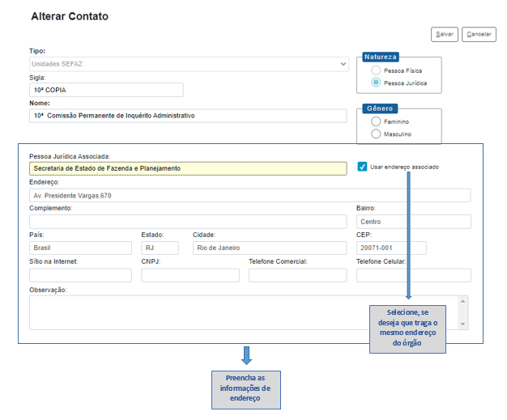Screen dimensions: 507x420
Task: Select Pessoa Jurídica radio button
Action: (x=376, y=83)
